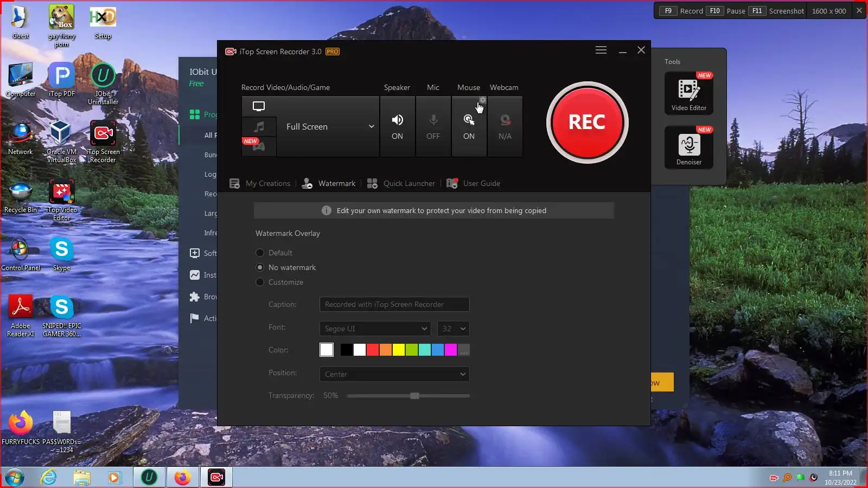
Task: Click the Transparency slider handle
Action: (415, 396)
